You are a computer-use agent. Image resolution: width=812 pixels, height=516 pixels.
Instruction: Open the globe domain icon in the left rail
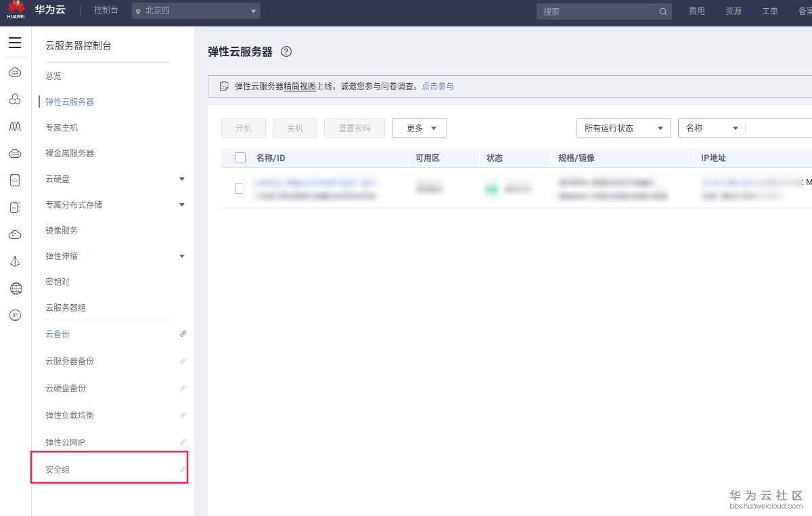16,288
